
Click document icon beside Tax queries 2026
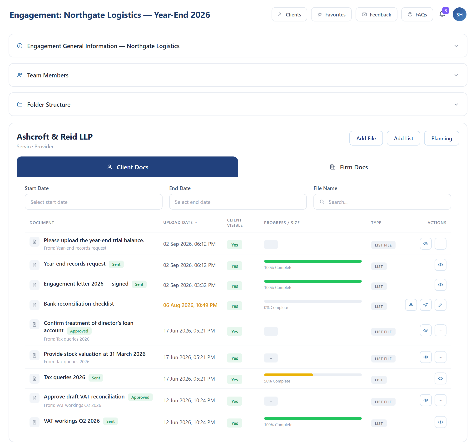click(x=35, y=378)
